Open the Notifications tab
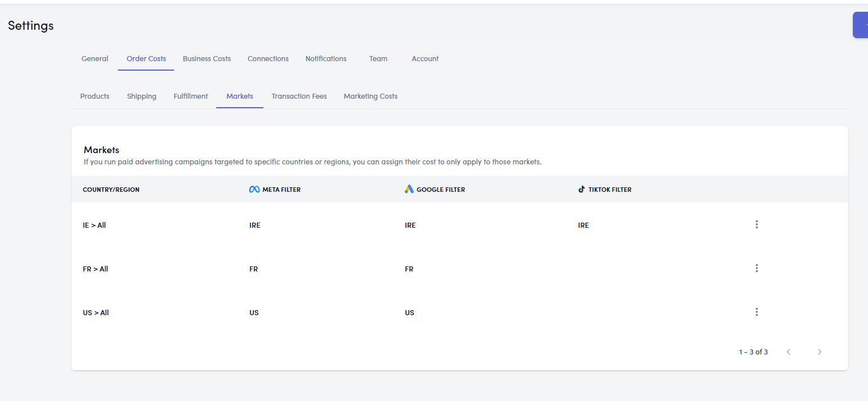The height and width of the screenshot is (401, 868). [x=326, y=59]
